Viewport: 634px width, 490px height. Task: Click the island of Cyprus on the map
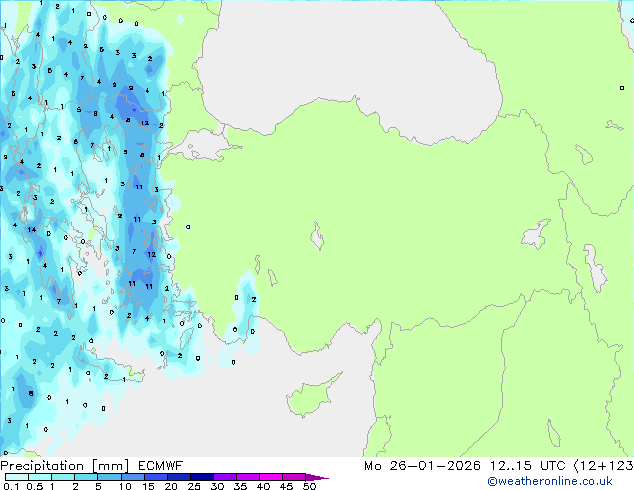click(311, 396)
